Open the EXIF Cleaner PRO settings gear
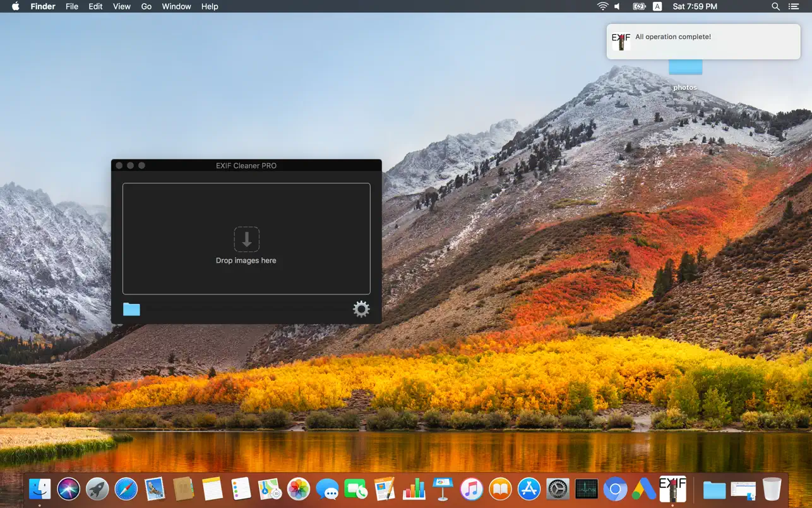The width and height of the screenshot is (812, 508). 361,309
